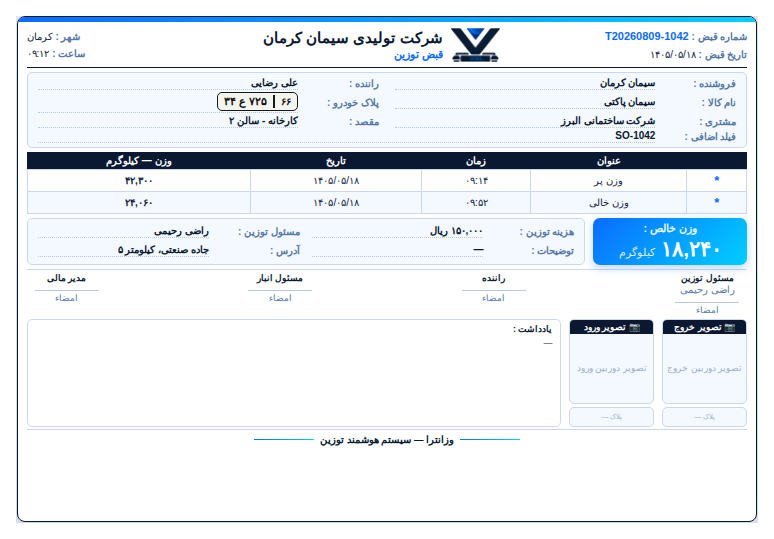The width and height of the screenshot is (774, 539).
Task: Select destination کارخانه - سالن ۲
Action: pyautogui.click(x=263, y=121)
